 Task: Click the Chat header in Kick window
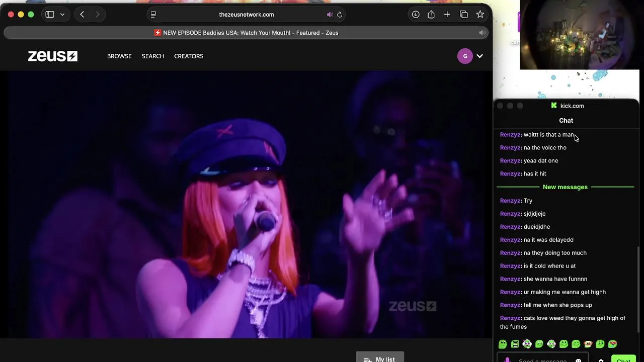[566, 121]
